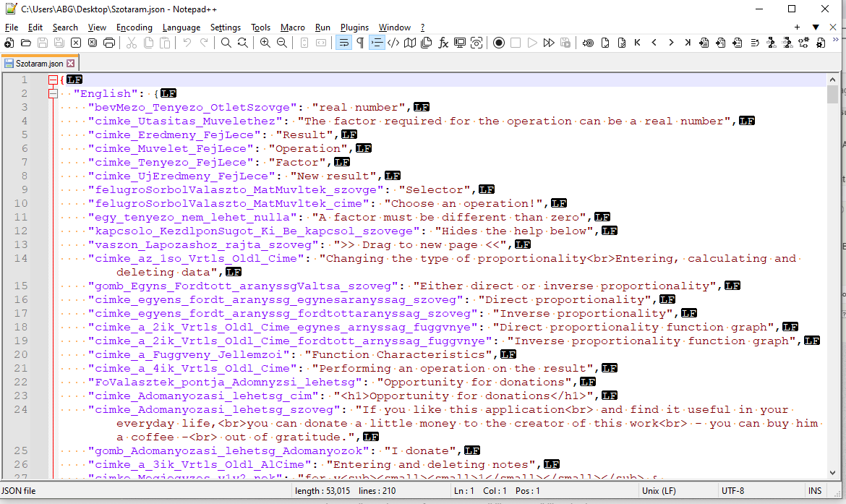Viewport: 846px width, 504px height.
Task: Toggle Word Wrap in the toolbar
Action: [343, 43]
